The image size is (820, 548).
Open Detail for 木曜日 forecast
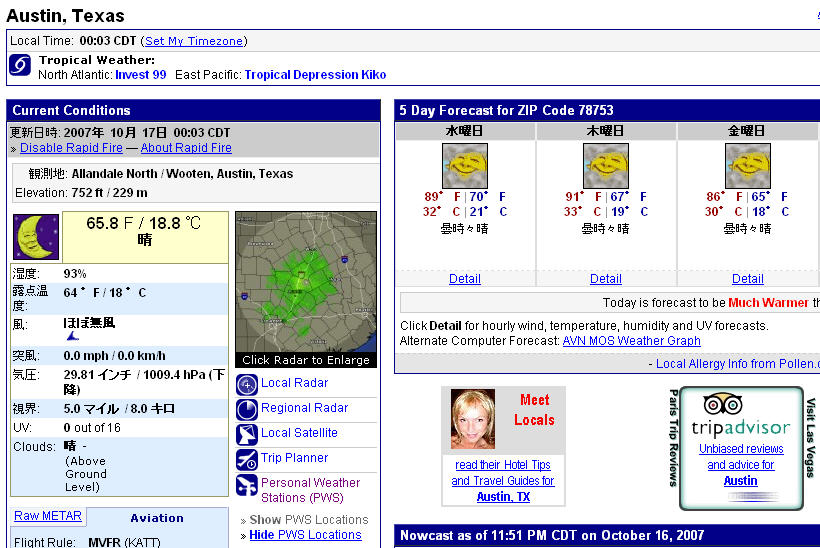[x=606, y=279]
